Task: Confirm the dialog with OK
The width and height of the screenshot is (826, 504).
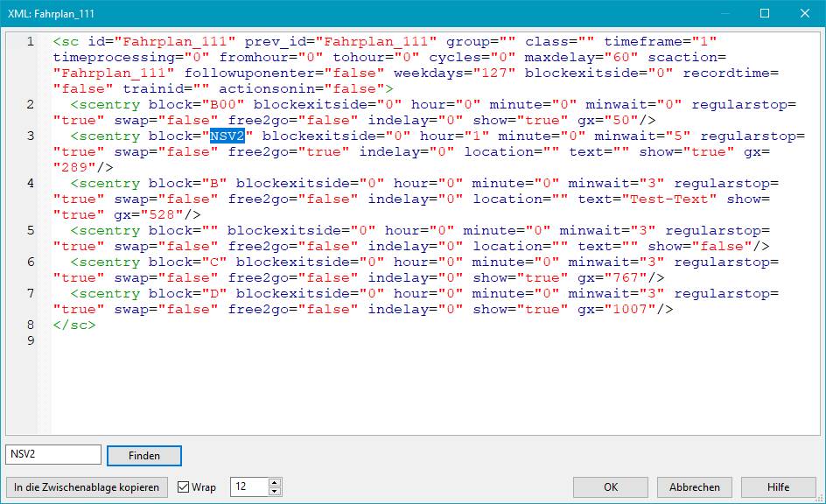Action: click(612, 487)
